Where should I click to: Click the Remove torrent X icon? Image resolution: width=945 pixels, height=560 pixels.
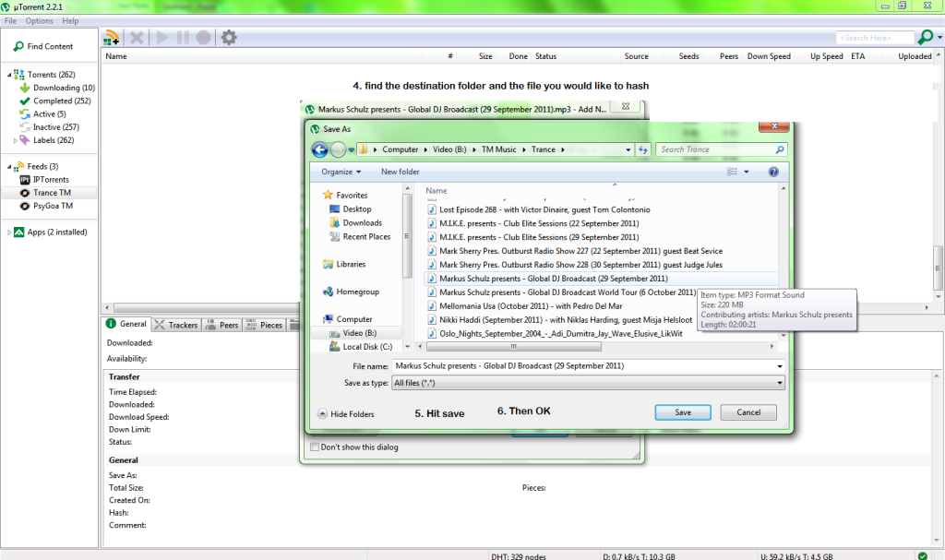(137, 38)
